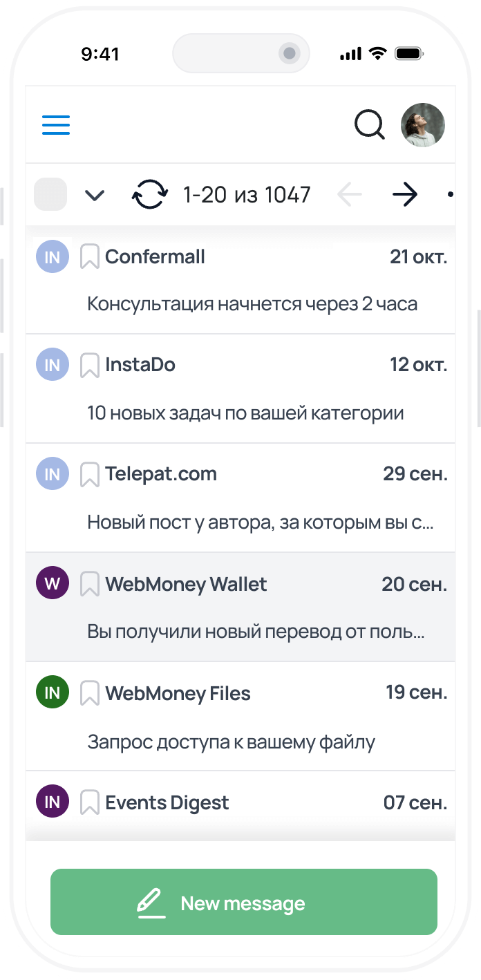The width and height of the screenshot is (481, 980).
Task: Flag the WebMoney Wallet email bookmark
Action: tap(90, 584)
